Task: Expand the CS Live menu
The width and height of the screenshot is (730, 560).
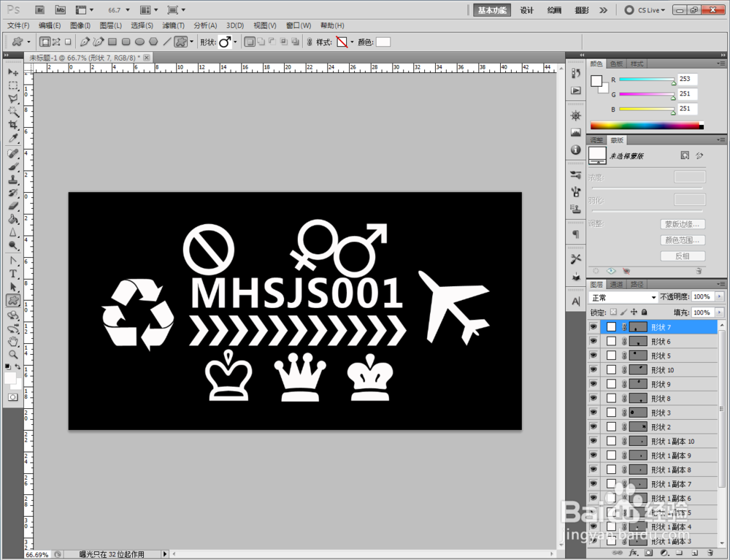Action: point(645,9)
